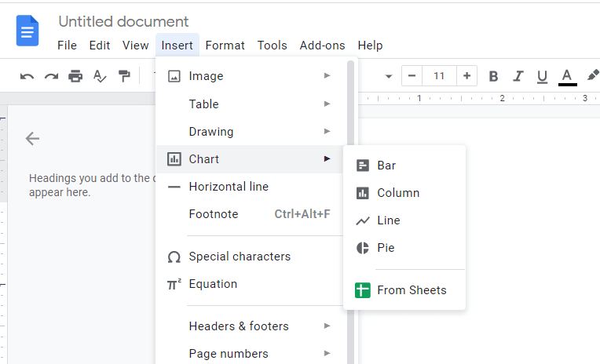Click the omega Special characters icon

click(174, 257)
